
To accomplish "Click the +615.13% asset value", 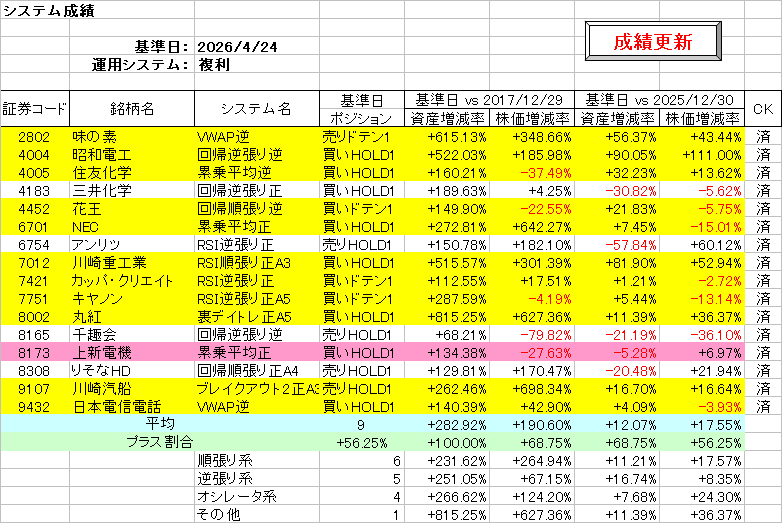I will 447,137.
